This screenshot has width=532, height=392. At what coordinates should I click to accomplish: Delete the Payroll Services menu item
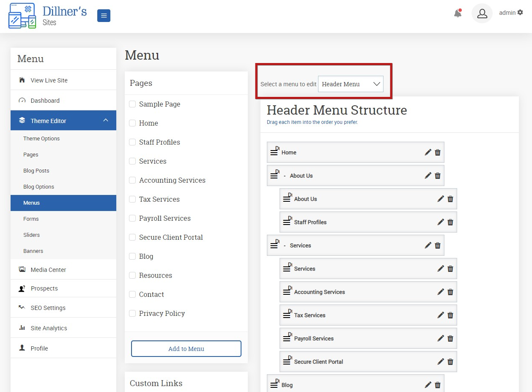[x=450, y=338]
